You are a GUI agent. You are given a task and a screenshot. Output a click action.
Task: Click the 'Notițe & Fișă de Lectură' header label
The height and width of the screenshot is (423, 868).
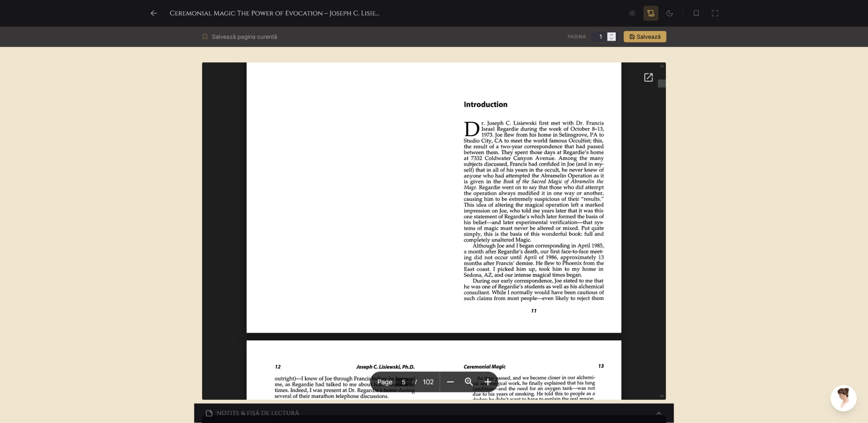(258, 413)
